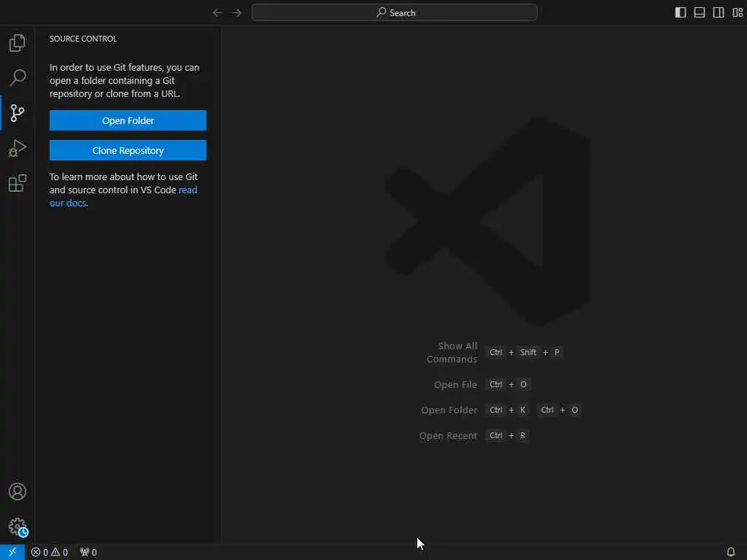Screen dimensions: 747x560
Task: Toggle the secondary side bar
Action: (719, 13)
